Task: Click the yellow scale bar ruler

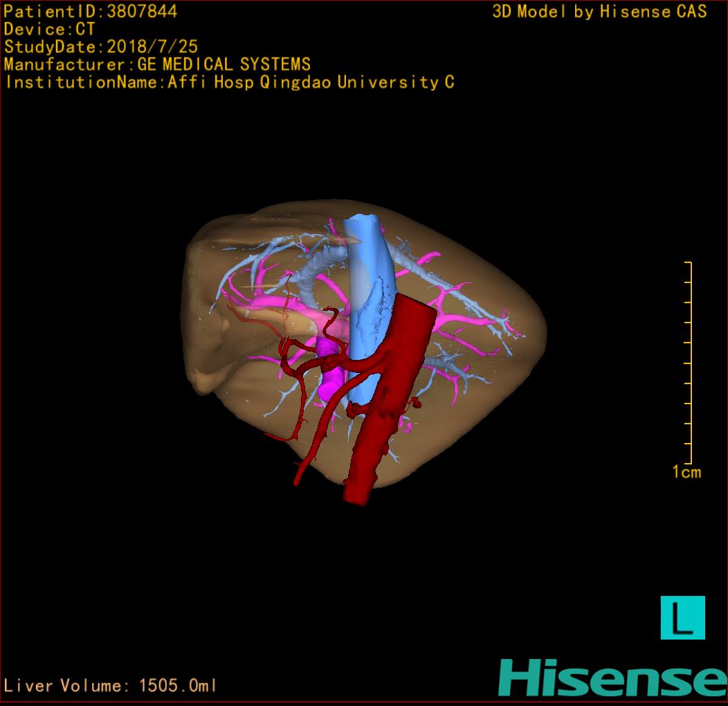Action: click(689, 363)
